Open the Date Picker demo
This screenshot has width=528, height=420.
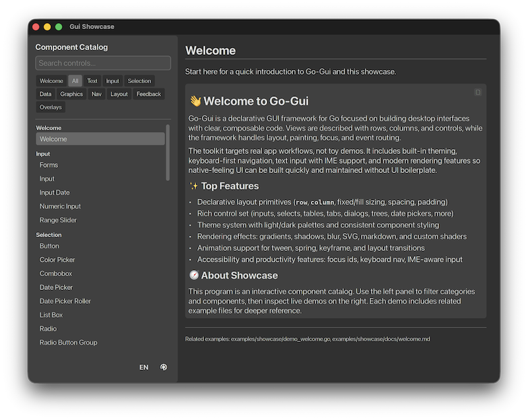[100, 287]
